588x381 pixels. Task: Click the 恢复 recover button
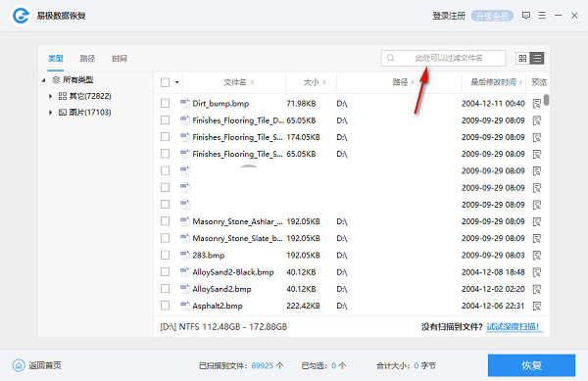point(531,365)
